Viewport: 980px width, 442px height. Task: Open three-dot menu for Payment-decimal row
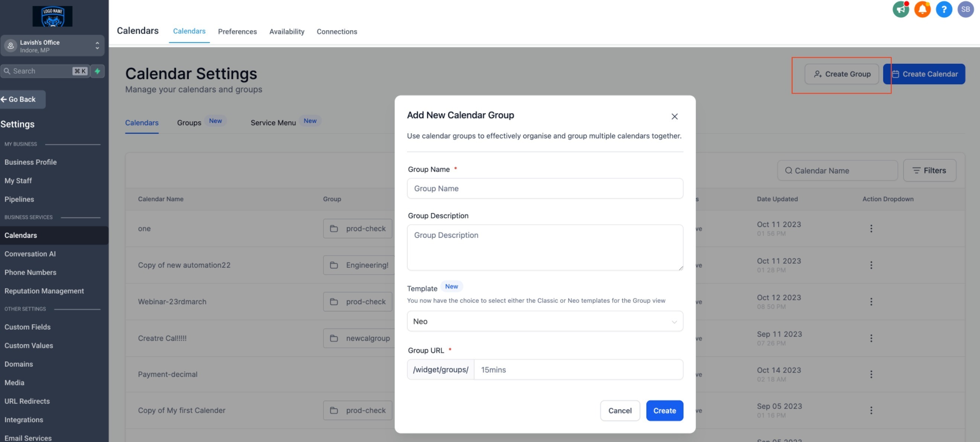(871, 374)
